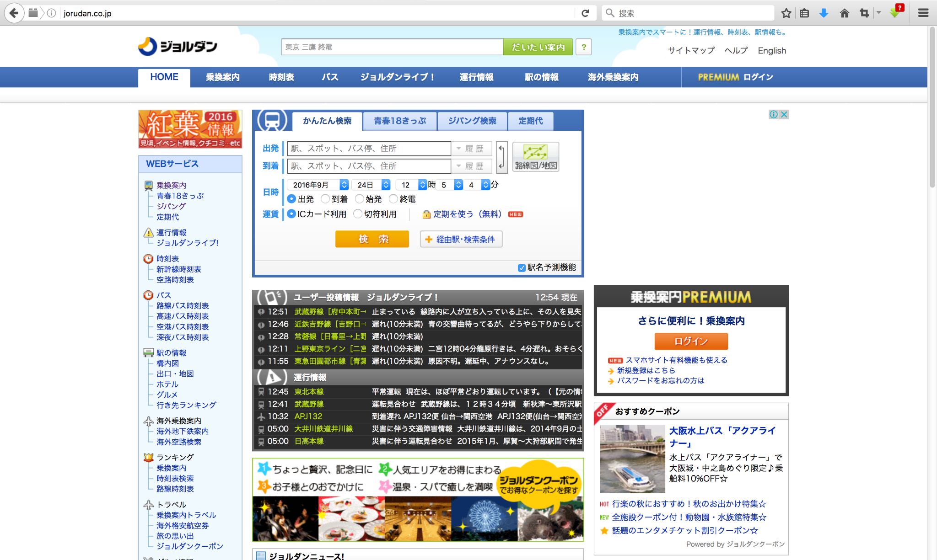Viewport: 937px width, 560px height.
Task: Click the Jorudan logo
Action: tap(178, 47)
